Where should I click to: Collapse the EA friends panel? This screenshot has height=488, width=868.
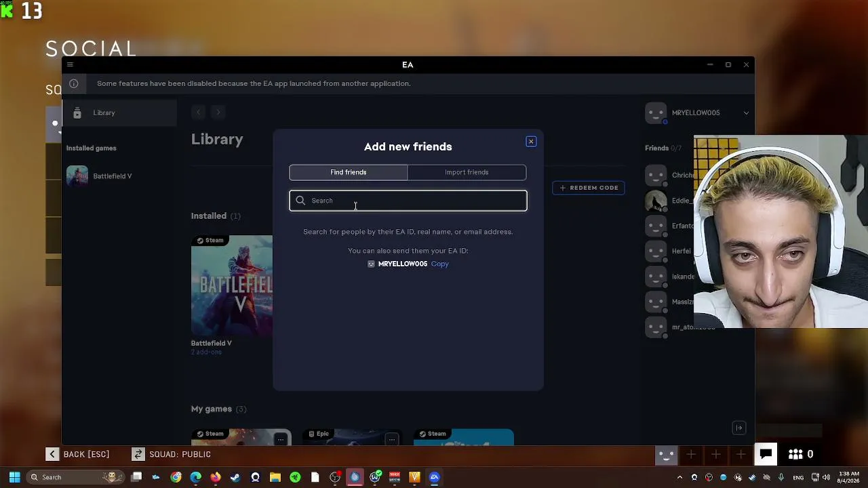pos(739,428)
